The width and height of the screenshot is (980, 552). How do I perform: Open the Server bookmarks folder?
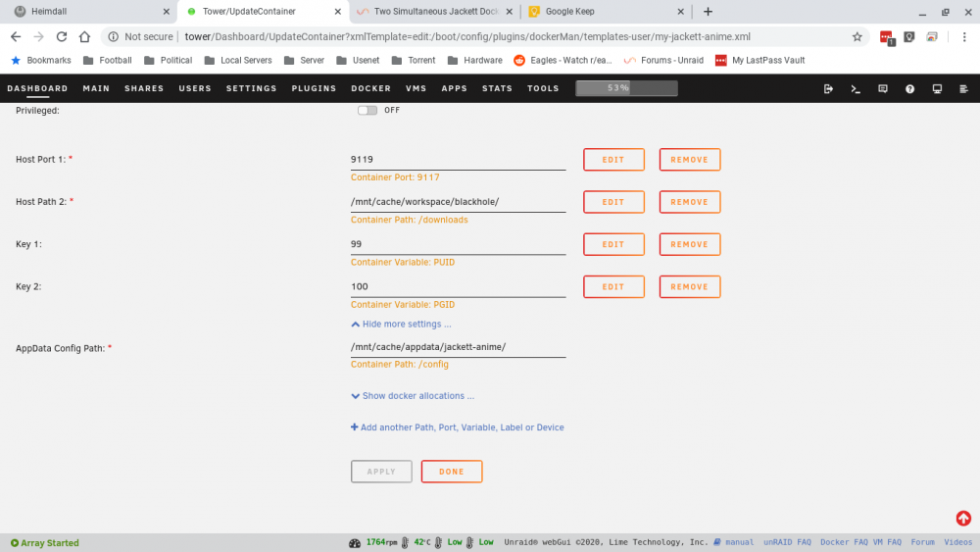304,60
